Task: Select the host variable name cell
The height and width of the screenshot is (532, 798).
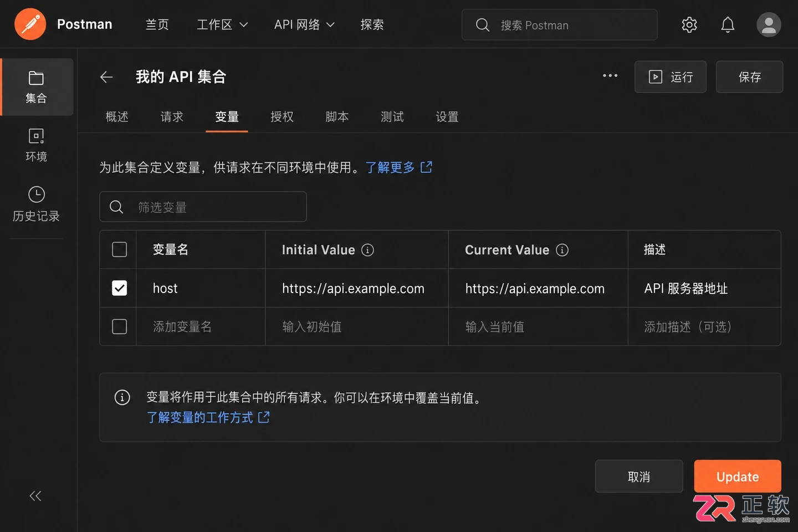Action: coord(201,288)
